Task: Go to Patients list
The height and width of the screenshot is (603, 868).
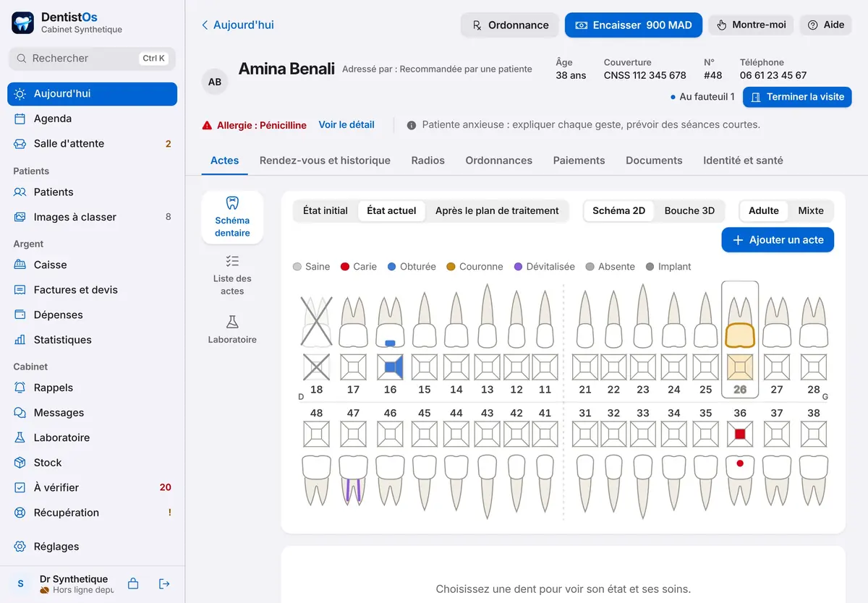Action: [92, 192]
